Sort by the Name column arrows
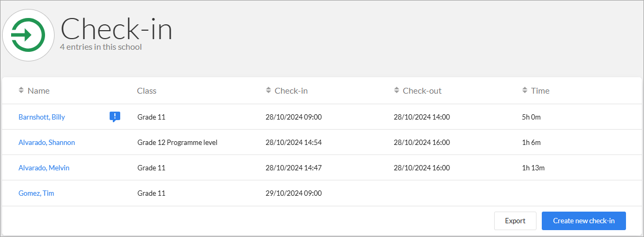 (21, 90)
